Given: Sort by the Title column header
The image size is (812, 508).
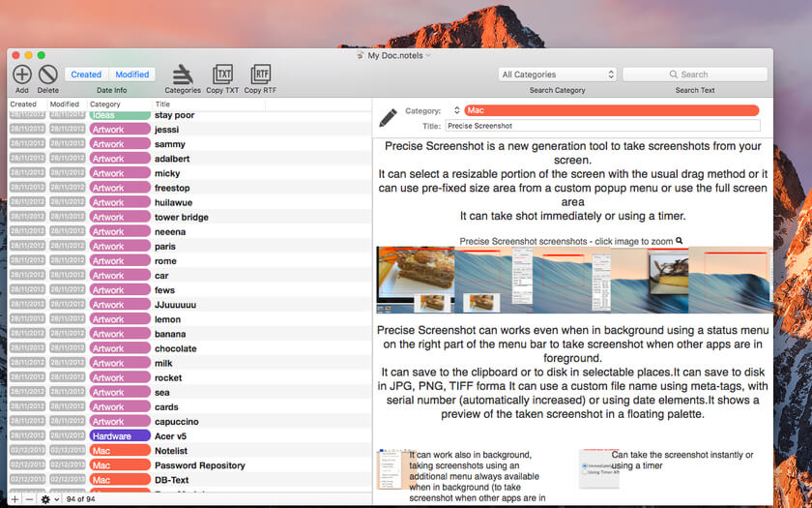Looking at the screenshot, I should click(208, 105).
